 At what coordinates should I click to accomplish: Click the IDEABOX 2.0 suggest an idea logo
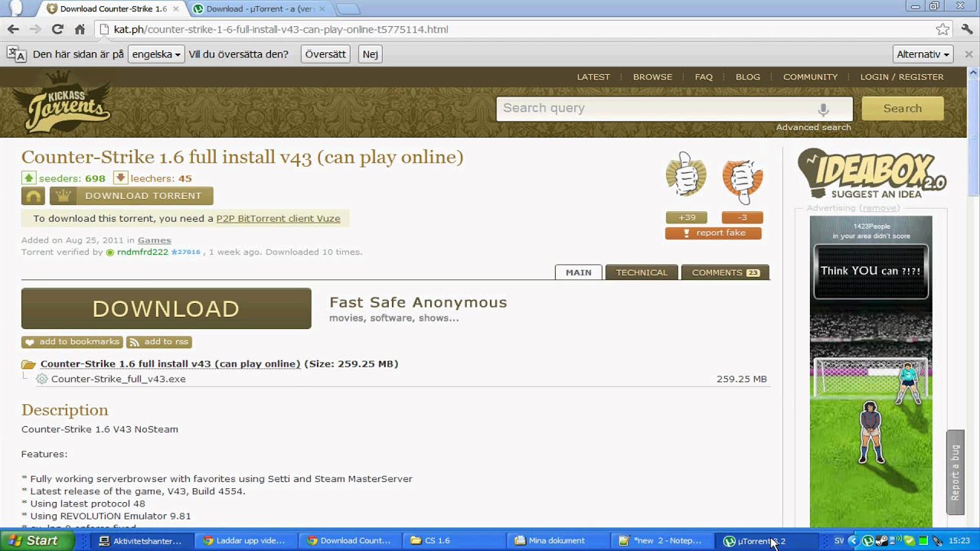pyautogui.click(x=872, y=174)
